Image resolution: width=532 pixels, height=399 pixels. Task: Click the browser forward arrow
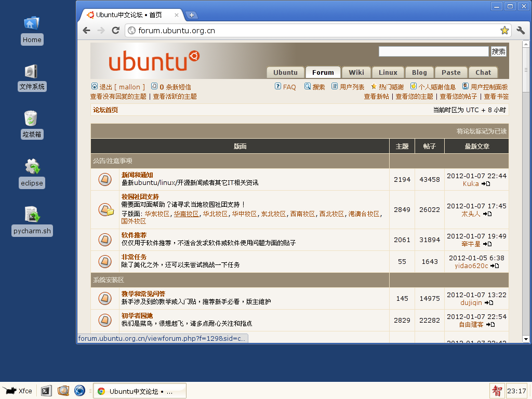(101, 31)
